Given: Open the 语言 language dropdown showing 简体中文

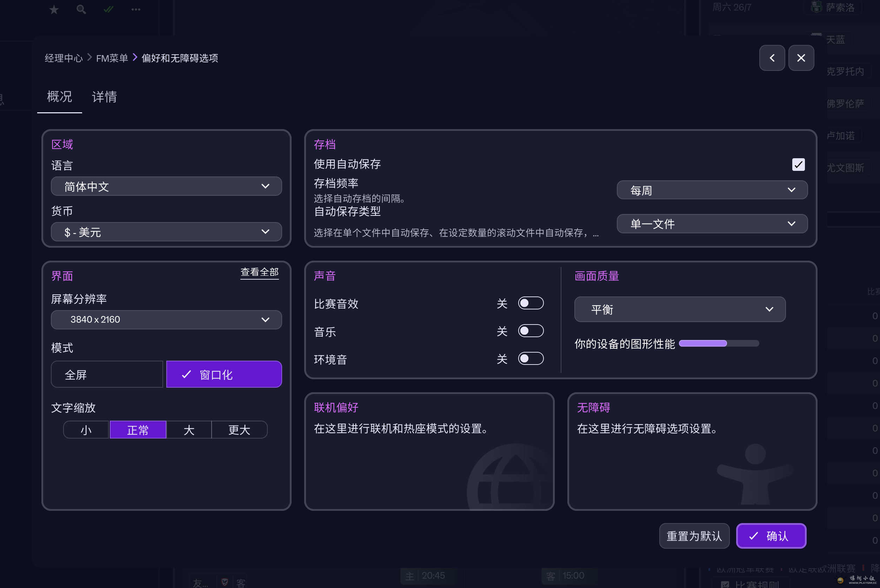Looking at the screenshot, I should click(x=166, y=186).
